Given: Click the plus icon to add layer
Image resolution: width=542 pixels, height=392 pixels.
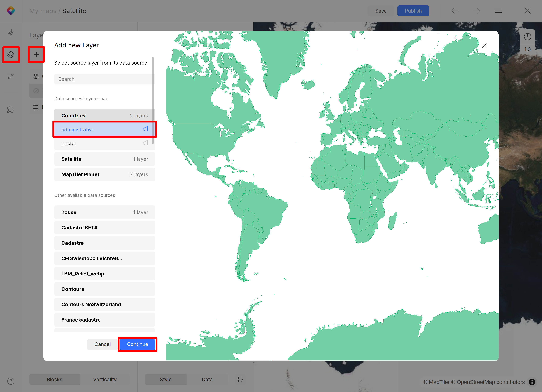Looking at the screenshot, I should click(x=36, y=55).
